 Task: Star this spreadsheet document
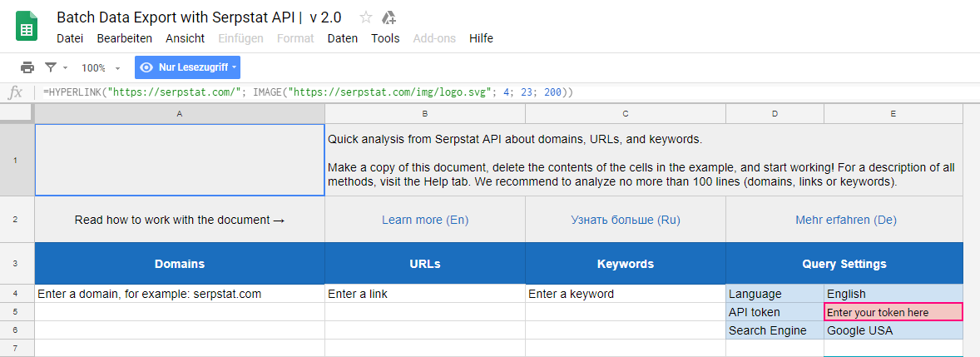[365, 17]
